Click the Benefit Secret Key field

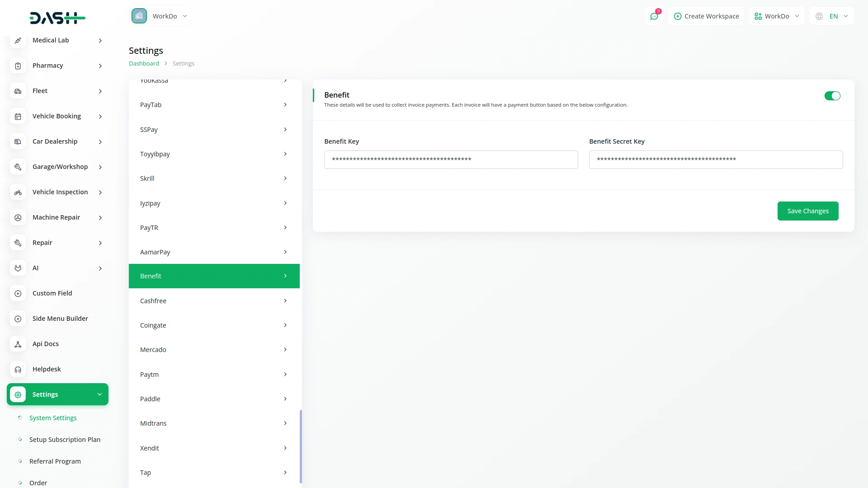click(715, 160)
